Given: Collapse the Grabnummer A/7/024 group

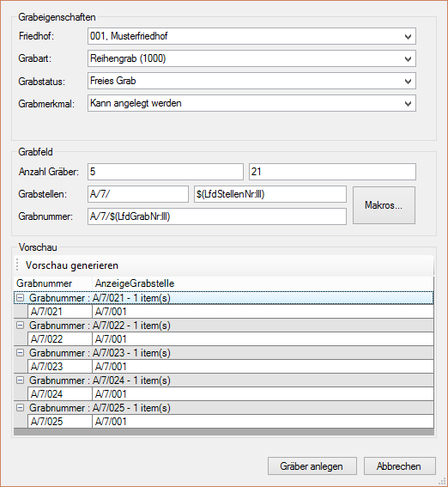Looking at the screenshot, I should tap(20, 380).
